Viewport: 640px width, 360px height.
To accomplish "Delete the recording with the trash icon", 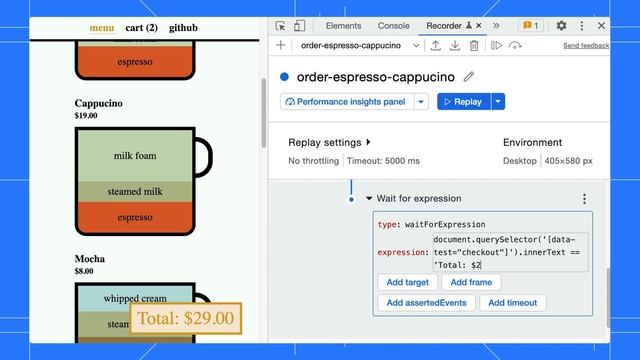I will click(474, 45).
